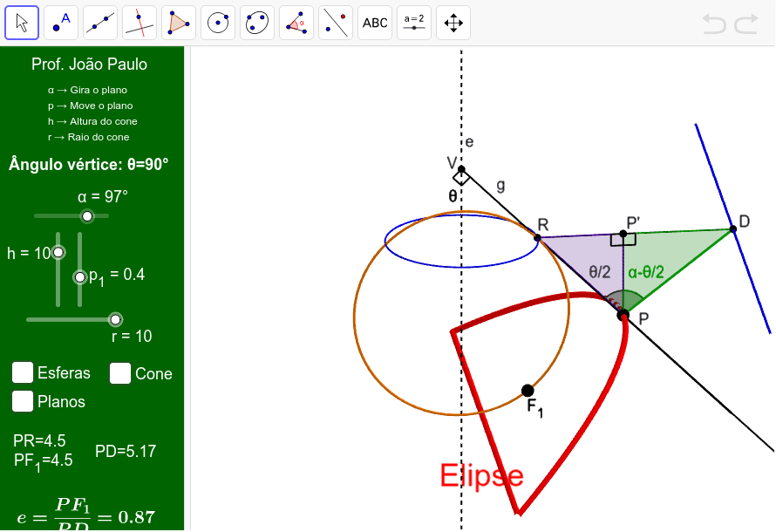Click the 'PR=4.5' value
This screenshot has width=776, height=532.
click(39, 440)
